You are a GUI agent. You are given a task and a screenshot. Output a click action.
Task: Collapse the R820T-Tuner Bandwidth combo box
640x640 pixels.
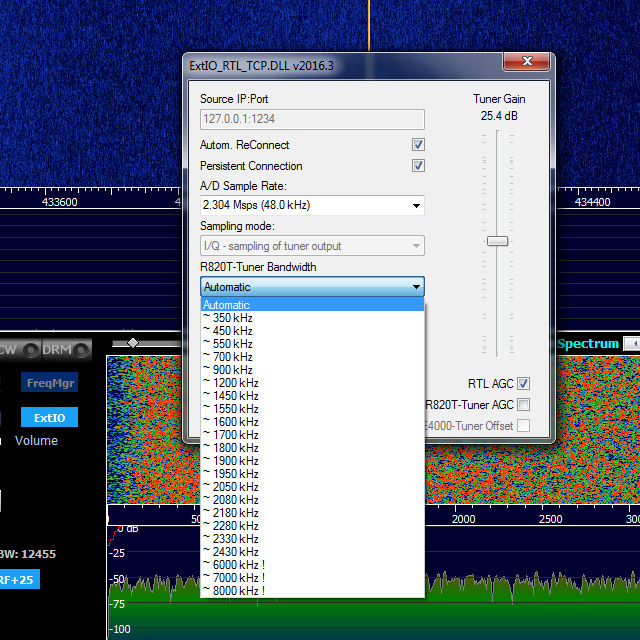[x=312, y=287]
